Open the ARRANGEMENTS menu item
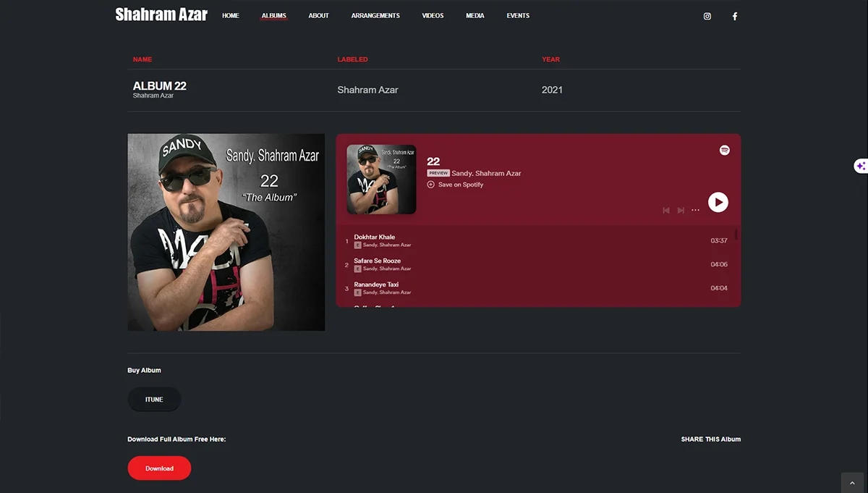 coord(375,15)
